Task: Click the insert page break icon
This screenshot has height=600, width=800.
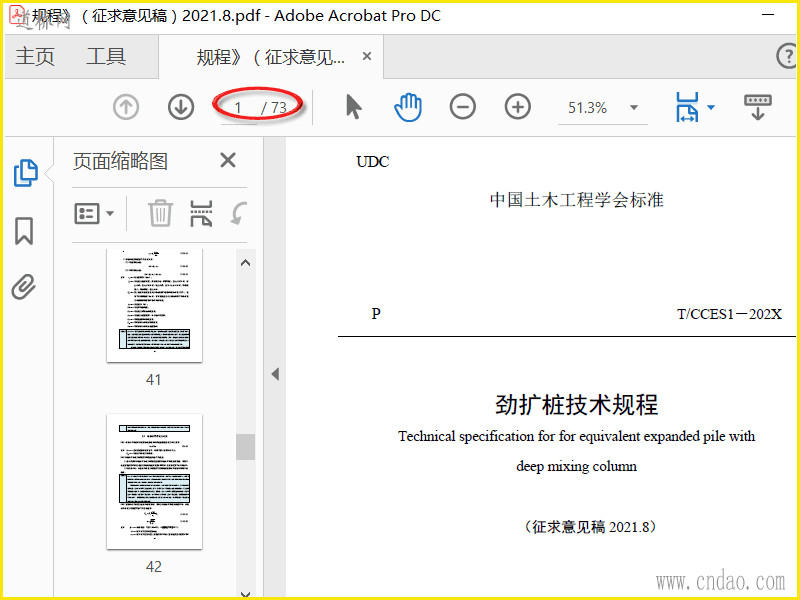Action: [201, 213]
